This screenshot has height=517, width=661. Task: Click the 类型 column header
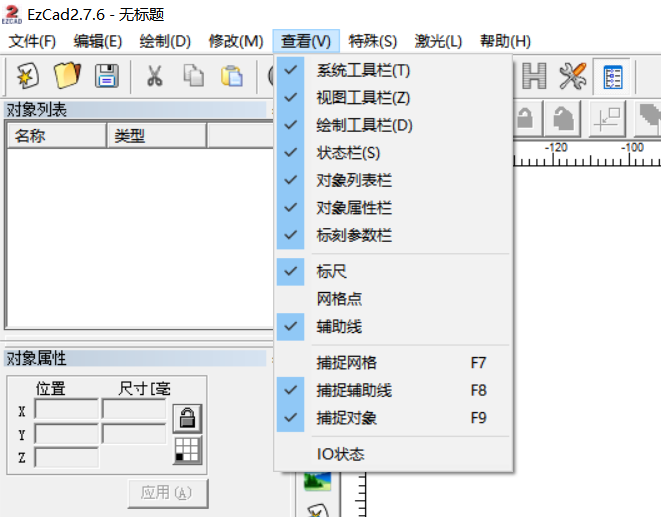pyautogui.click(x=156, y=135)
